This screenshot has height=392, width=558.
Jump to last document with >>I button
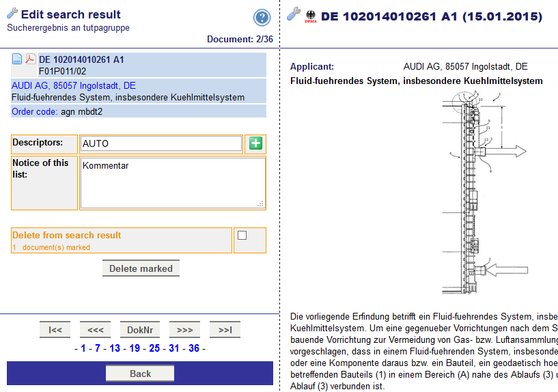coord(225,330)
